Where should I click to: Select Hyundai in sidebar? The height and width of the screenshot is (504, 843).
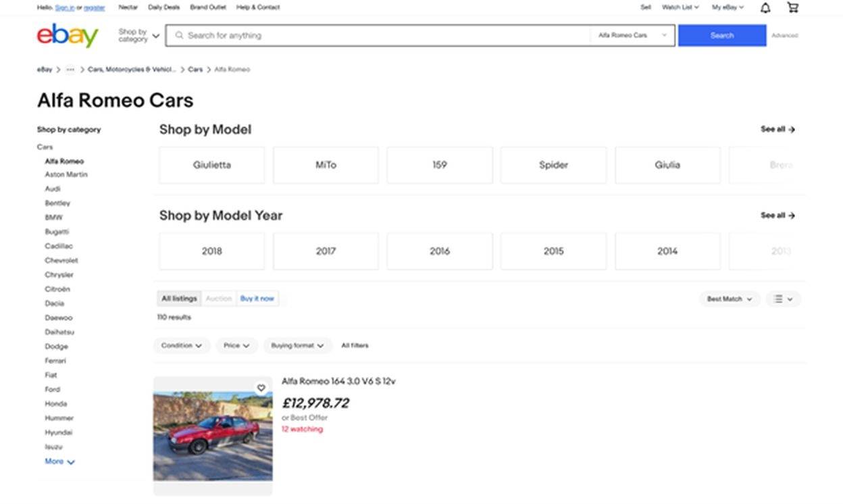(x=59, y=432)
